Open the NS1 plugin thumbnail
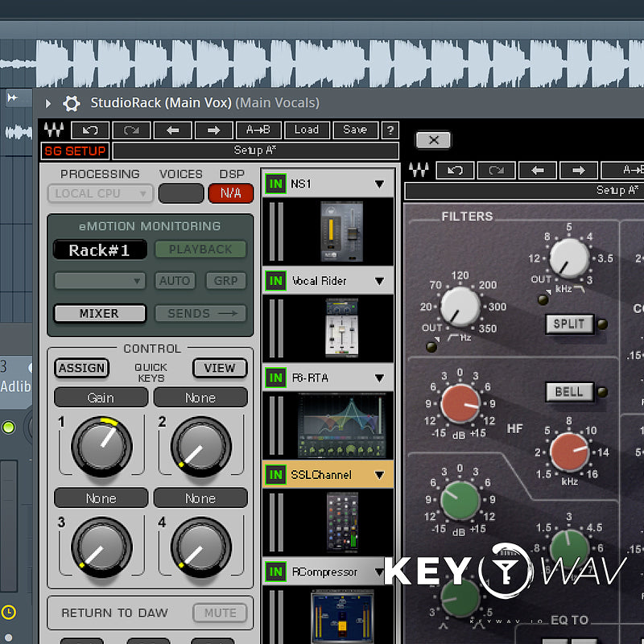The height and width of the screenshot is (644, 644). (x=341, y=232)
